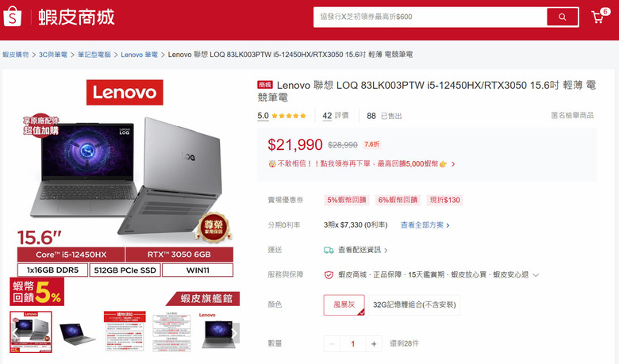The height and width of the screenshot is (364, 619).
Task: Open 查看全部方案 installment plans
Action: click(425, 225)
